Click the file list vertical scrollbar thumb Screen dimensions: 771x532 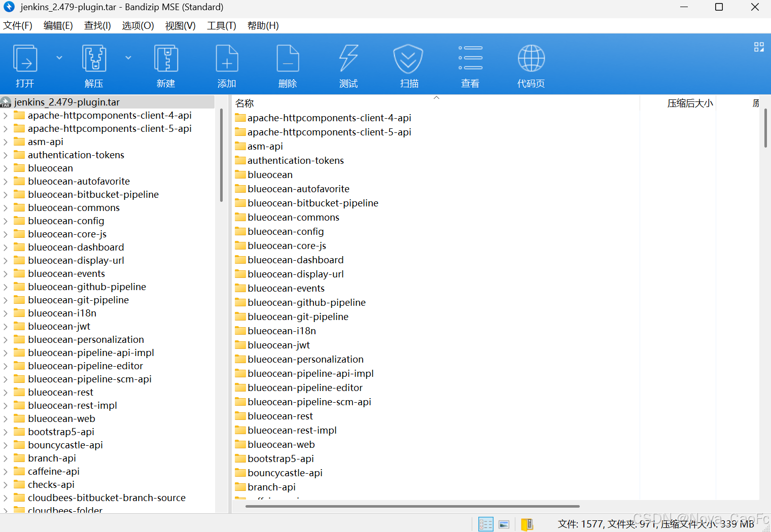click(x=765, y=128)
